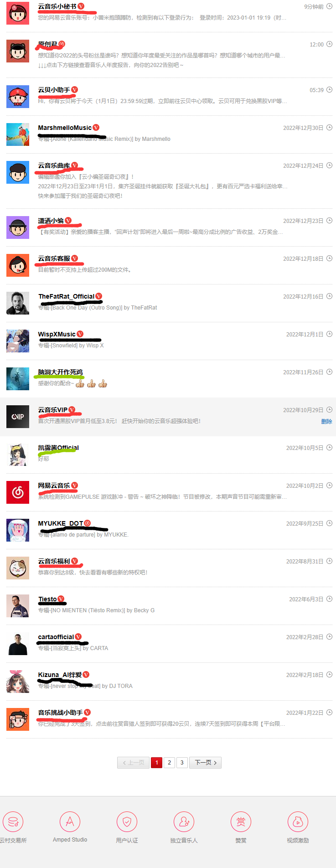
Task: Open 云音乐小秘书 sender name link
Action: tap(57, 6)
